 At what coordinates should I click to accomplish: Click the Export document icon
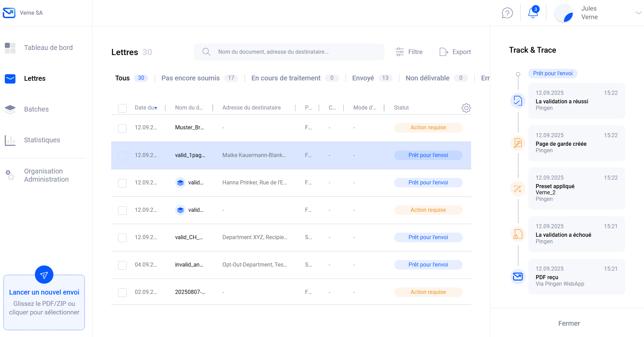(444, 52)
